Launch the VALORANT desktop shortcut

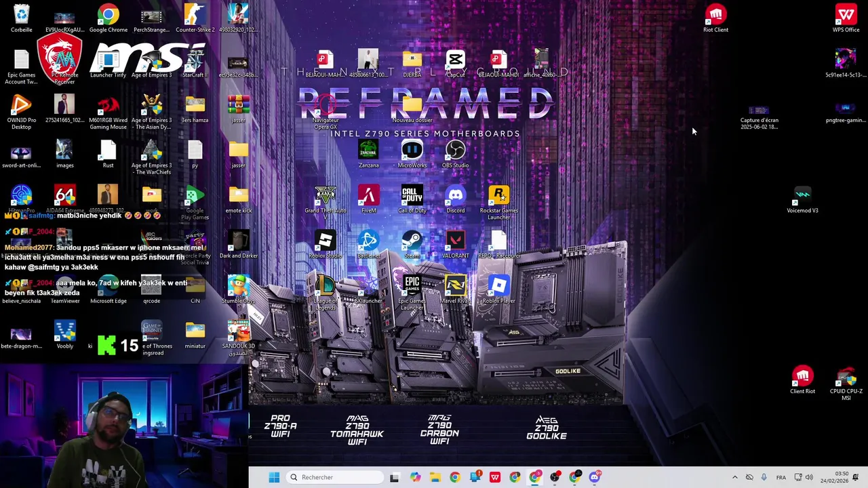(x=455, y=245)
